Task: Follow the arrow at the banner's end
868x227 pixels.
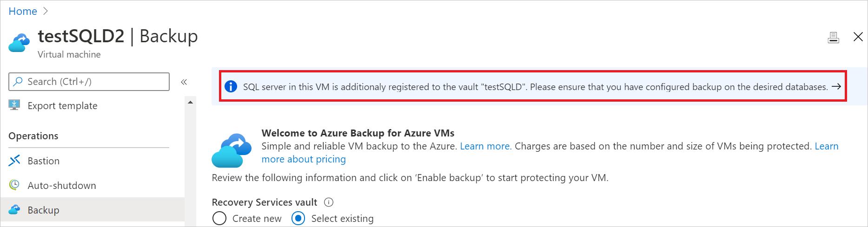Action: [x=836, y=86]
